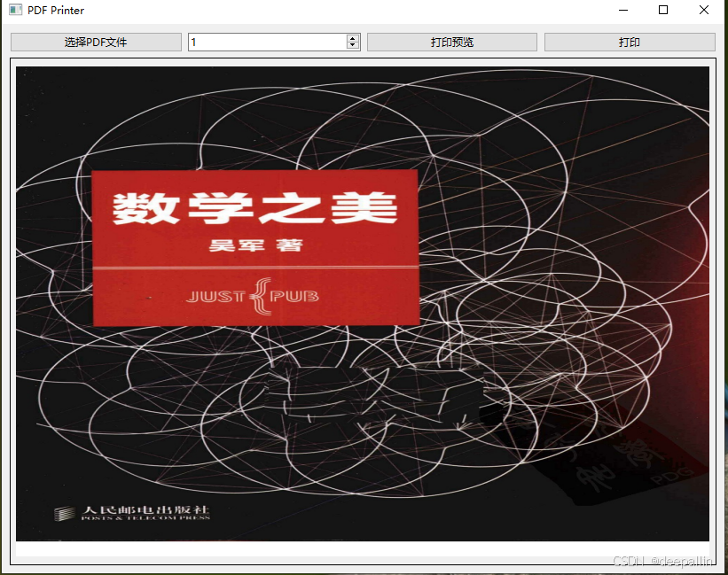Click the 选择PDF文件 button
This screenshot has height=575, width=728.
(96, 43)
